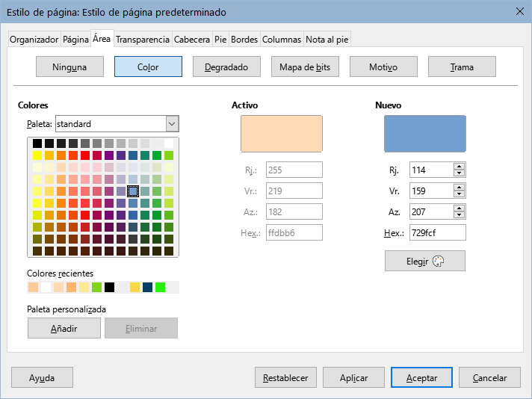Decrease the Az. value with down arrow

[460, 215]
